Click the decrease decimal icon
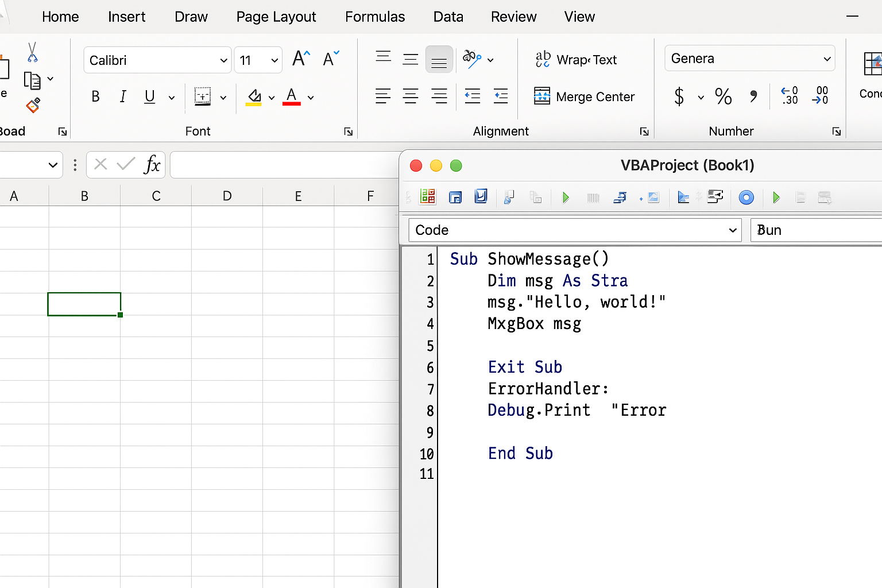This screenshot has width=882, height=588. coord(821,95)
